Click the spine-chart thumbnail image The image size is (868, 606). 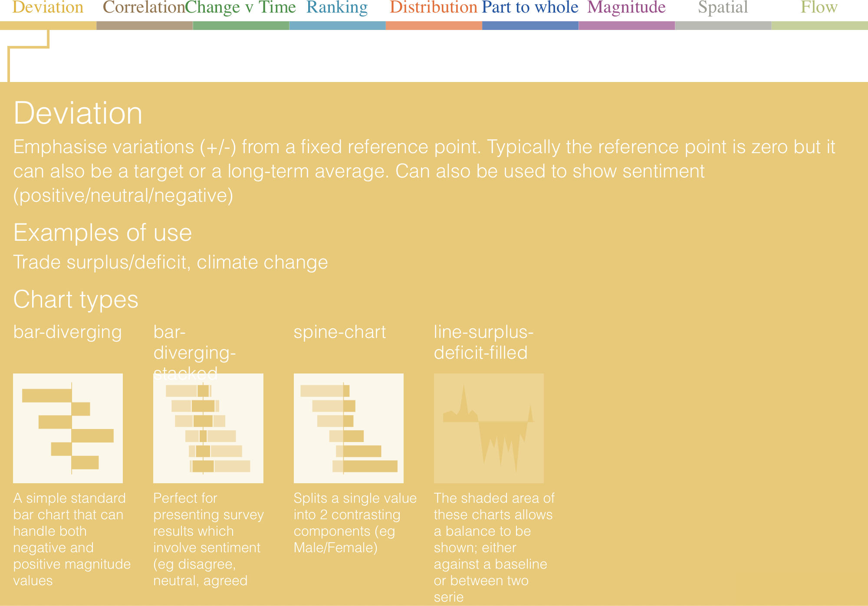(349, 428)
